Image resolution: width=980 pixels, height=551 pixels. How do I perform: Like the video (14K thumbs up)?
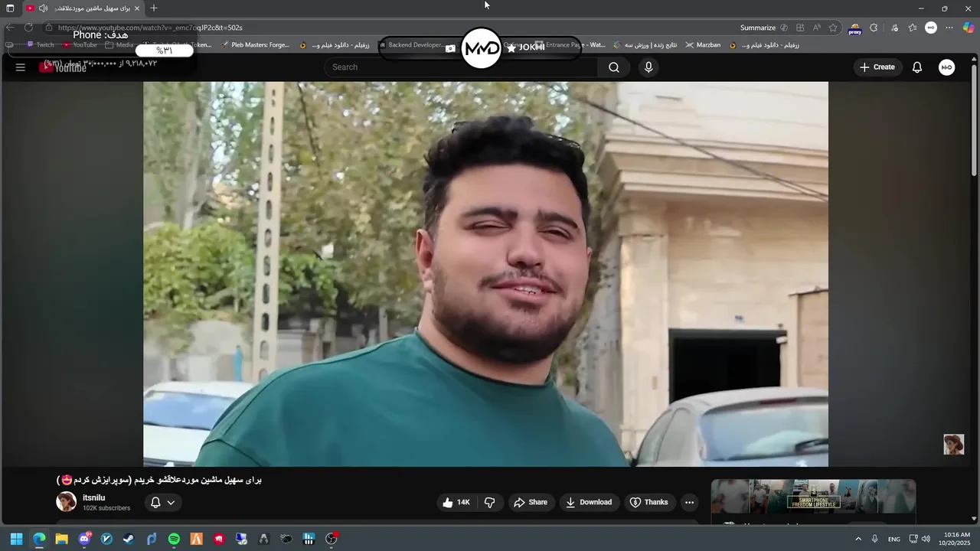pos(456,502)
